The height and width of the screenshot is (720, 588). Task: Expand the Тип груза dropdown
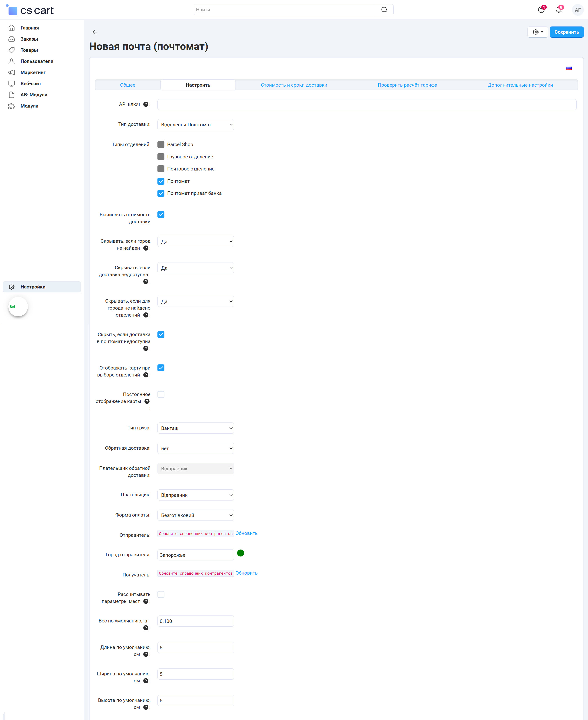[196, 428]
